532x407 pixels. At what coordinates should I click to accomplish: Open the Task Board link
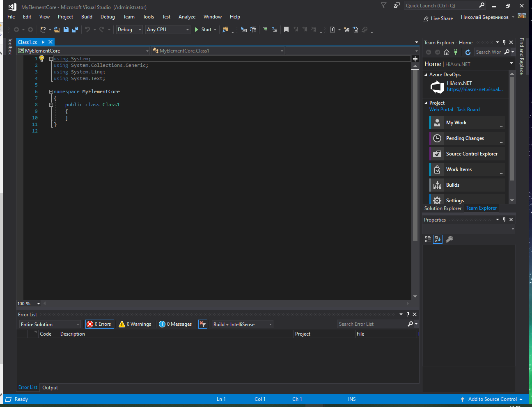pos(468,110)
